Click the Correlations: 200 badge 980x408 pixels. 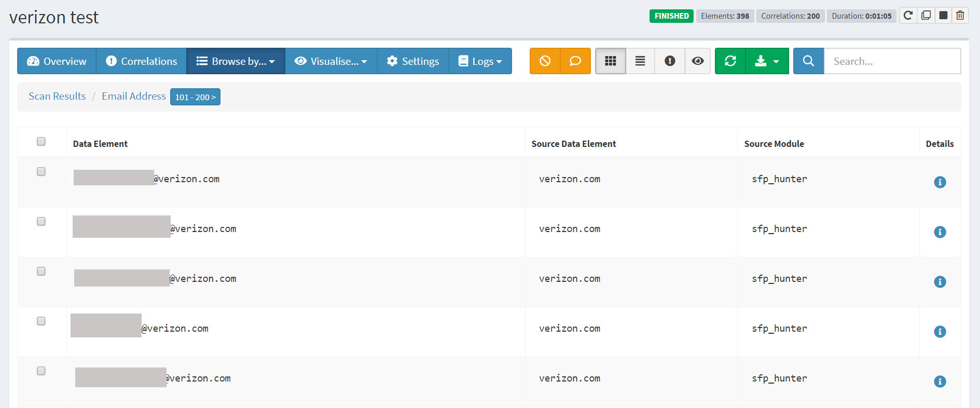pyautogui.click(x=790, y=16)
